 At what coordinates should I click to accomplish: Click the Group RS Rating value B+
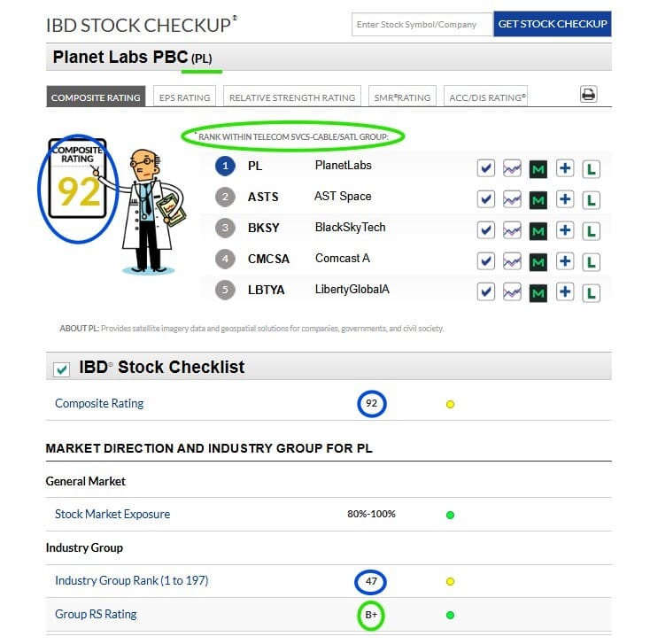tap(371, 615)
